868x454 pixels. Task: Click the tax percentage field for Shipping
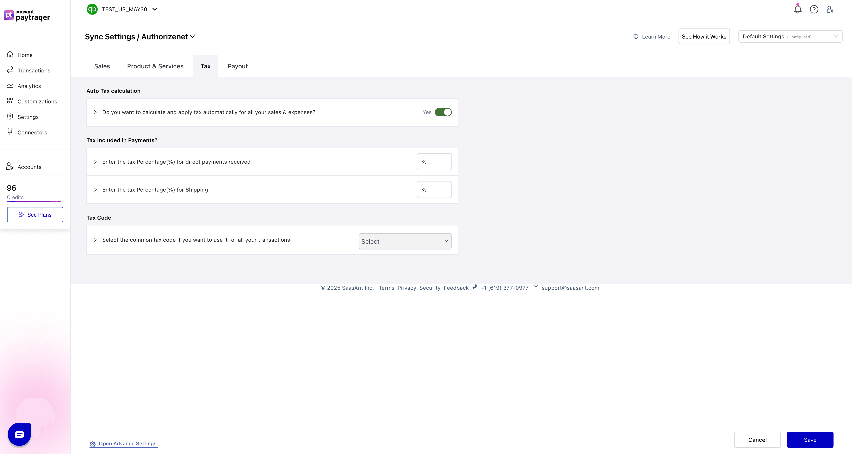[x=434, y=189]
